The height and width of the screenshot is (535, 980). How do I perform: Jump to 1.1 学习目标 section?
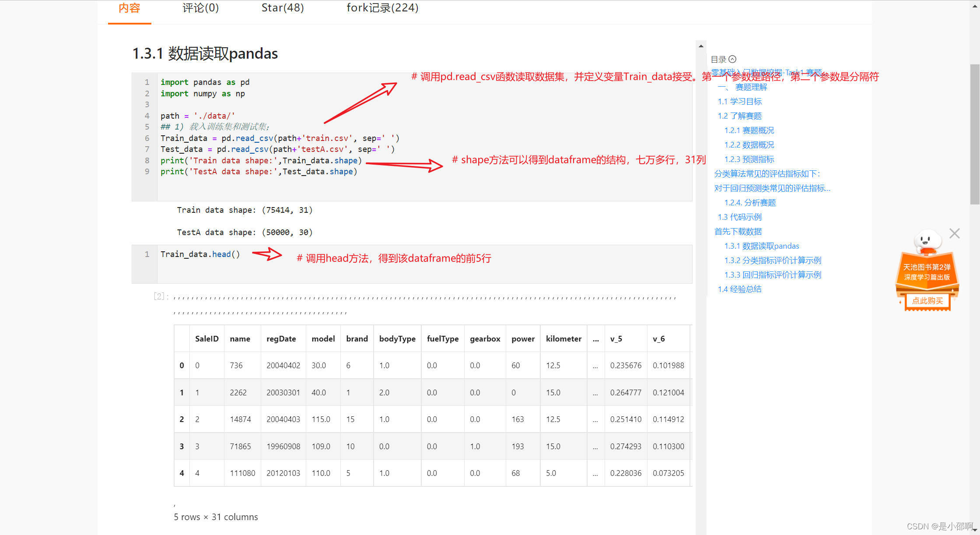pos(739,102)
